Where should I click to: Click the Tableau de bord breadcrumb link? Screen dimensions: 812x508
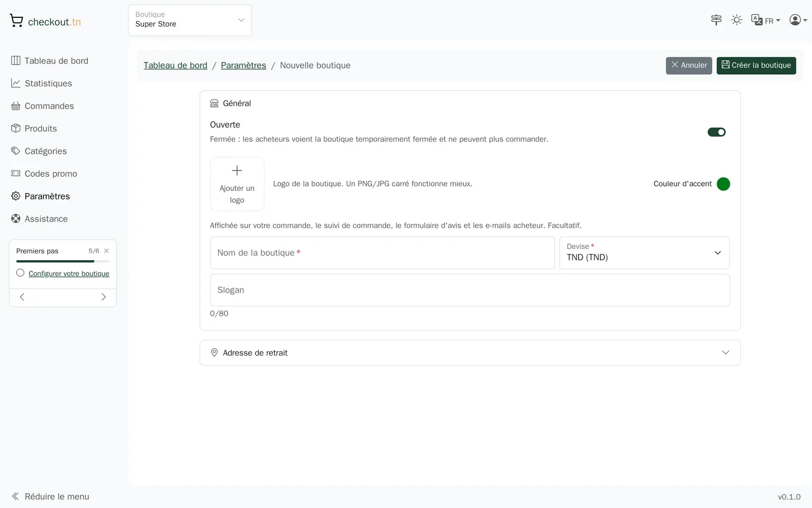(176, 66)
